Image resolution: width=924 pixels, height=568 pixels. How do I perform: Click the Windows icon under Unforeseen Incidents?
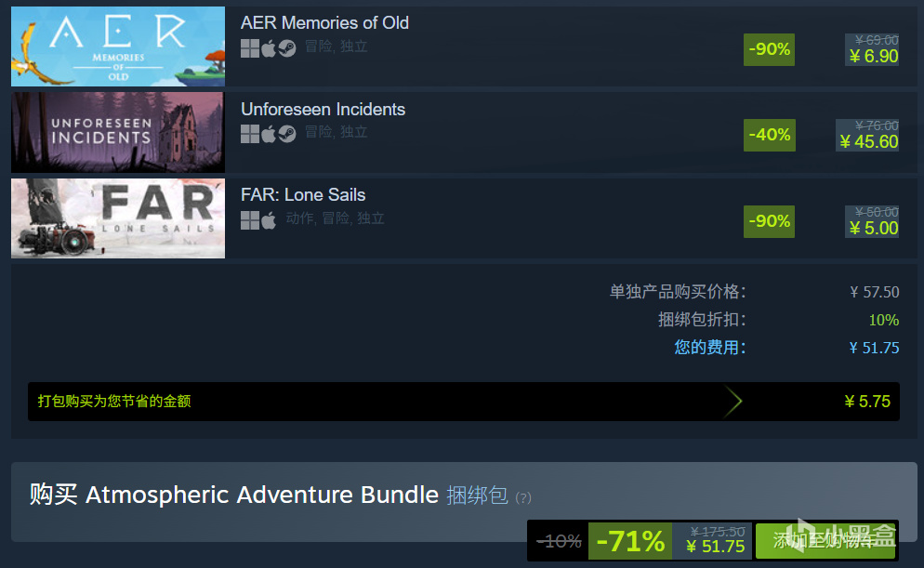coord(250,135)
